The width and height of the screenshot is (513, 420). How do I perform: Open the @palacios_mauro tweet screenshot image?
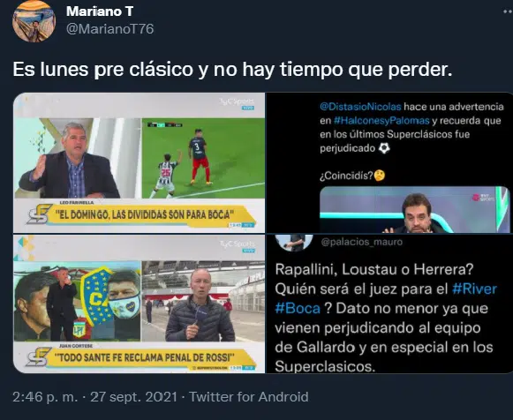pyautogui.click(x=389, y=304)
